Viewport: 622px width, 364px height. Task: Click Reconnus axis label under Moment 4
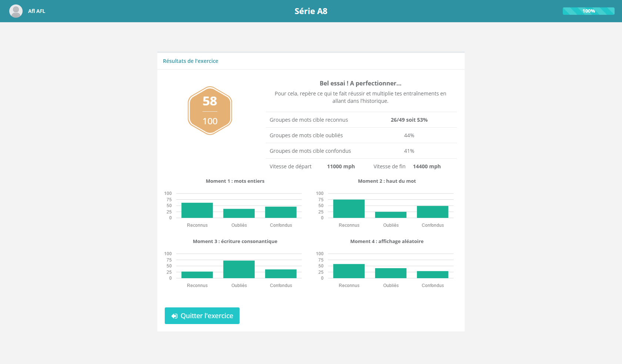[349, 286]
